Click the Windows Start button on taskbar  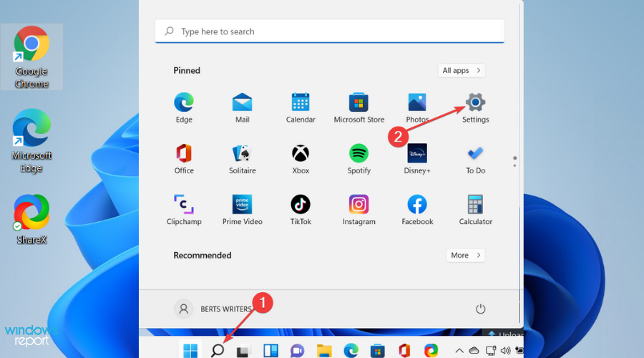point(190,350)
